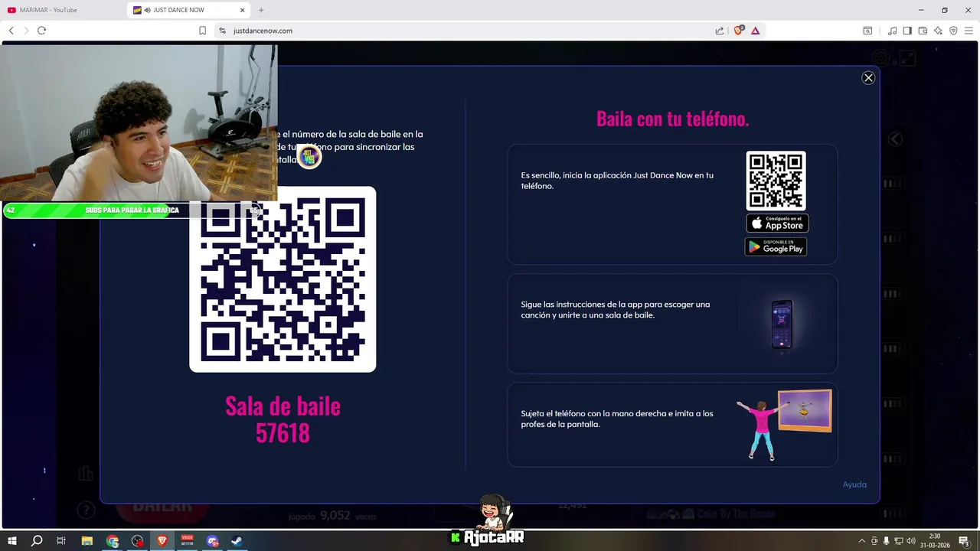Screen dimensions: 980x551
Task: View site information icon in address bar
Action: pyautogui.click(x=222, y=31)
